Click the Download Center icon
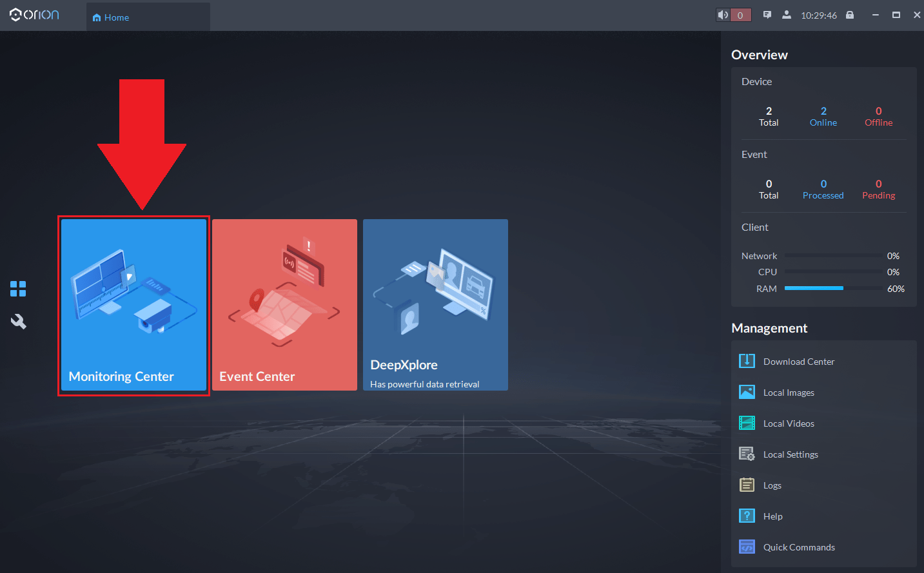The image size is (924, 573). click(x=747, y=361)
